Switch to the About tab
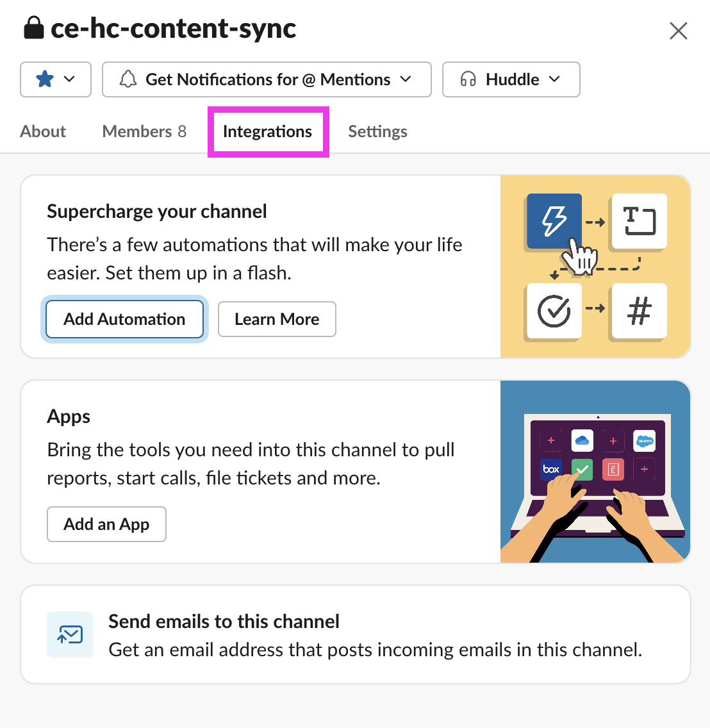The width and height of the screenshot is (710, 728). point(42,131)
